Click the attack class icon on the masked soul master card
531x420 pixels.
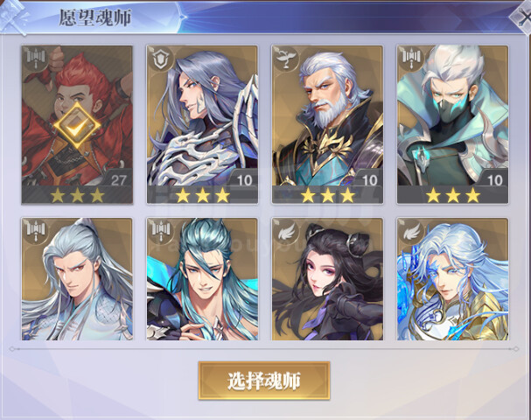[x=410, y=58]
